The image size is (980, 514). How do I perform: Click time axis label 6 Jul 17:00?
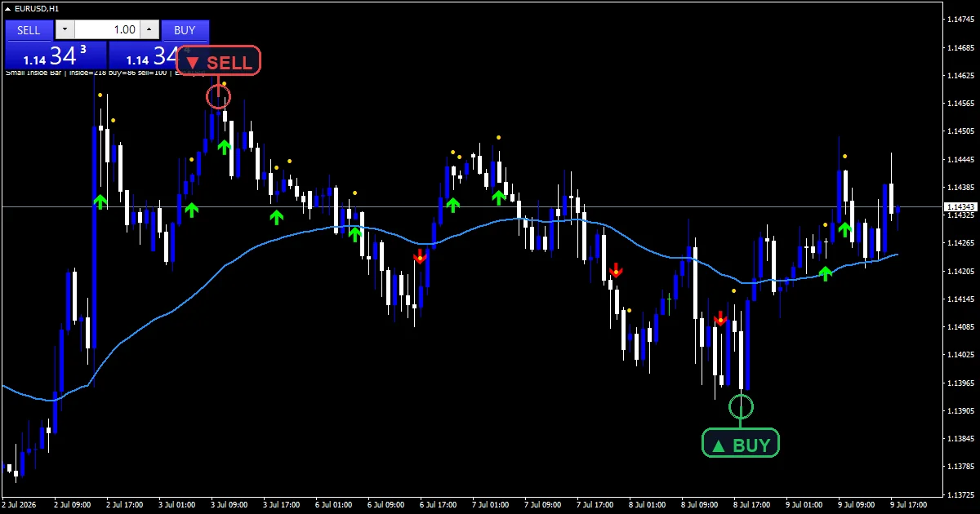point(439,504)
